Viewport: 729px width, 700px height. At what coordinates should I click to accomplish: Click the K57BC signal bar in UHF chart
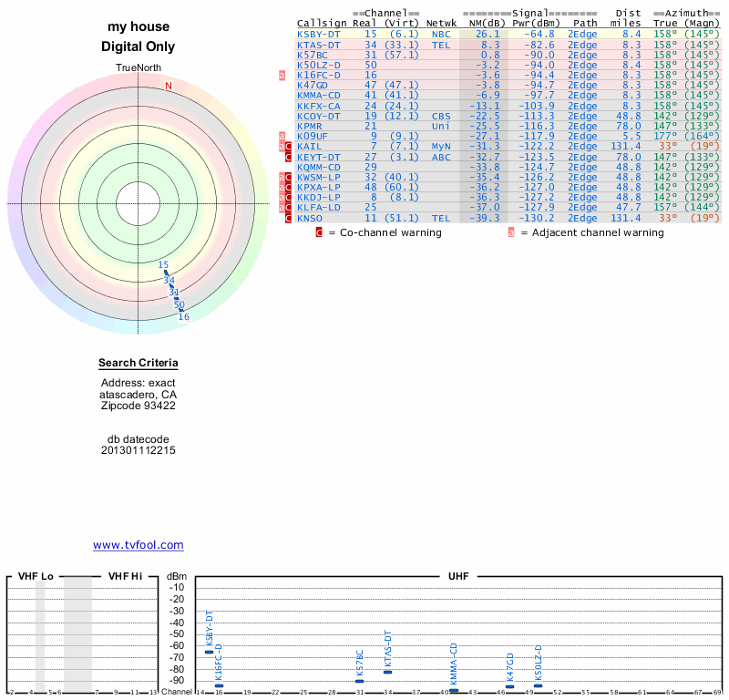coord(359,681)
